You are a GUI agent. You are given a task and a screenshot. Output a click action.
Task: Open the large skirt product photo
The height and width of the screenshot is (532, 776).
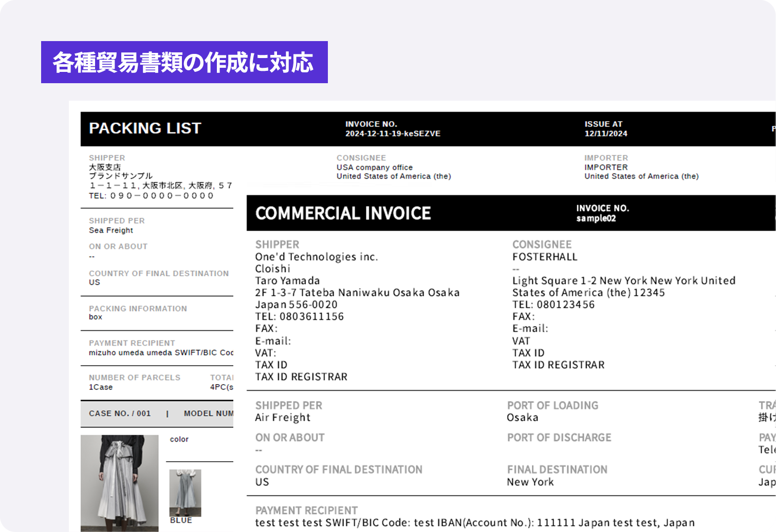pyautogui.click(x=120, y=483)
